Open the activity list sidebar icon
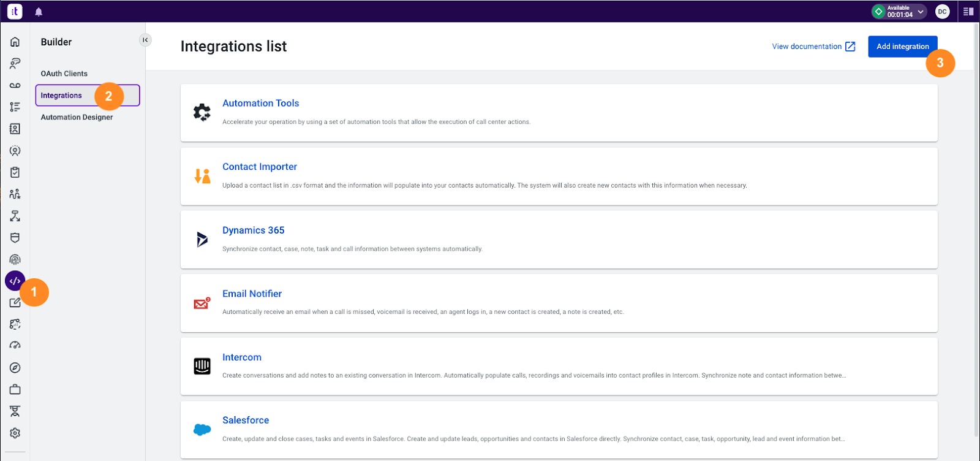The width and height of the screenshot is (980, 461). [15, 107]
